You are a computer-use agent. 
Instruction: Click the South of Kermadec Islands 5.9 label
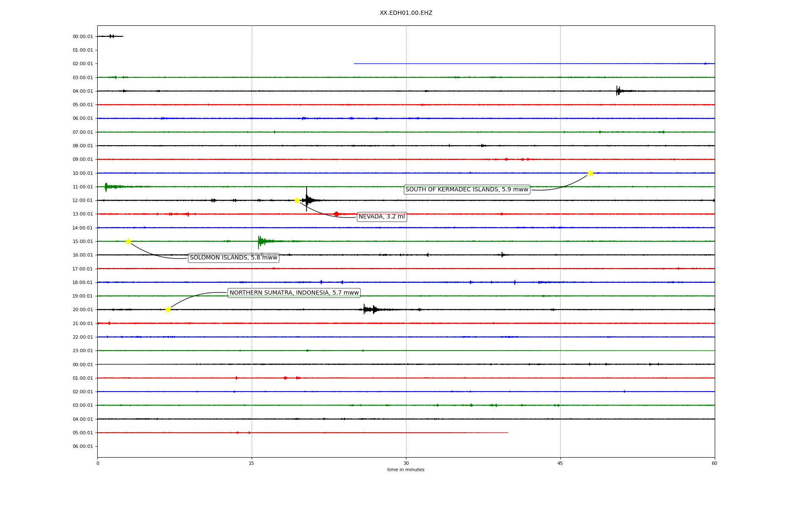[x=467, y=190]
